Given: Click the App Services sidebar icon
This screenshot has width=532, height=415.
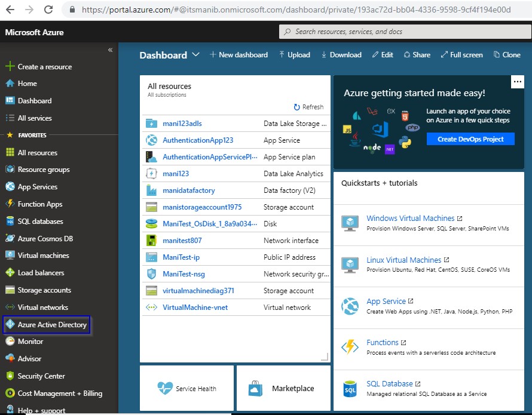Looking at the screenshot, I should tap(10, 186).
